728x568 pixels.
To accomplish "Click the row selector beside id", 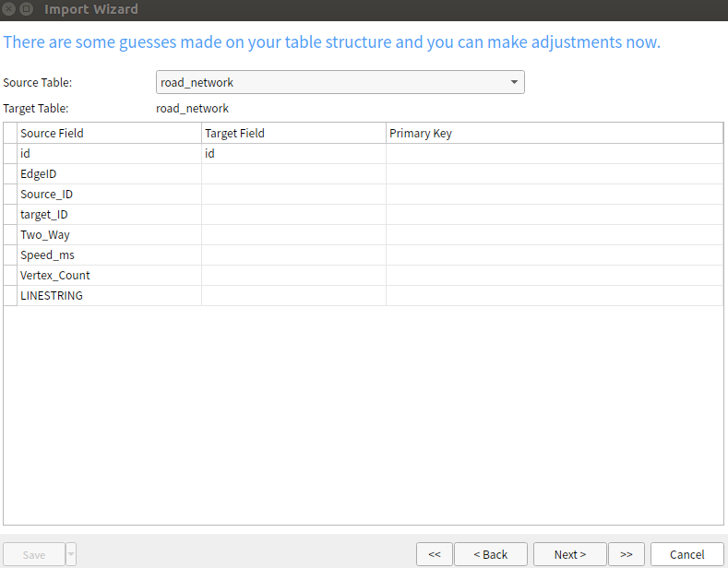I will pyautogui.click(x=10, y=154).
